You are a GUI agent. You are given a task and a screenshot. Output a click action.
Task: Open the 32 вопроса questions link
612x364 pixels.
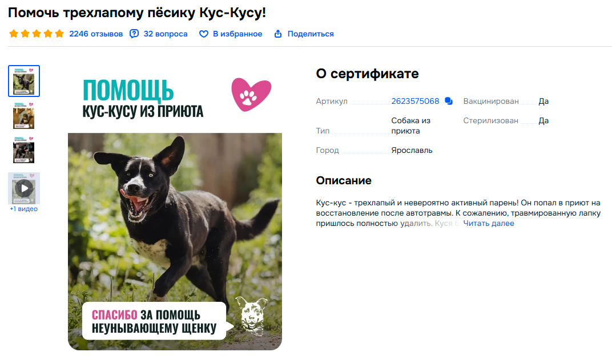(166, 34)
